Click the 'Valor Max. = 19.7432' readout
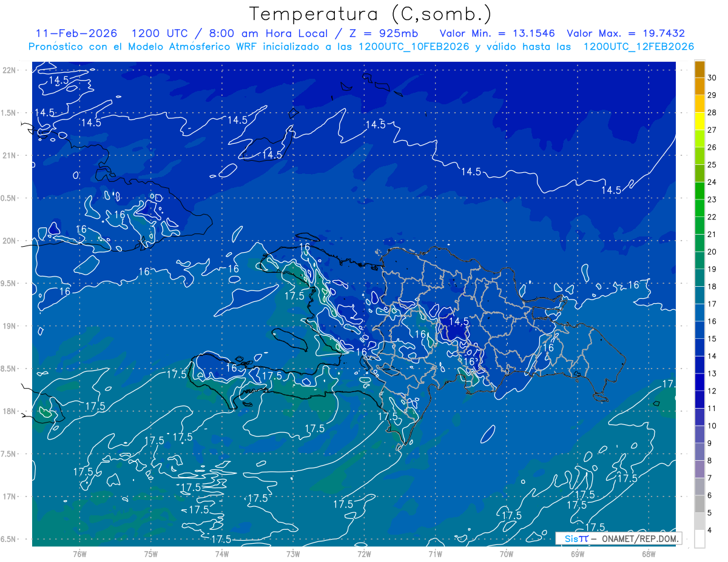Screen dimensions: 728x562 [x=626, y=33]
